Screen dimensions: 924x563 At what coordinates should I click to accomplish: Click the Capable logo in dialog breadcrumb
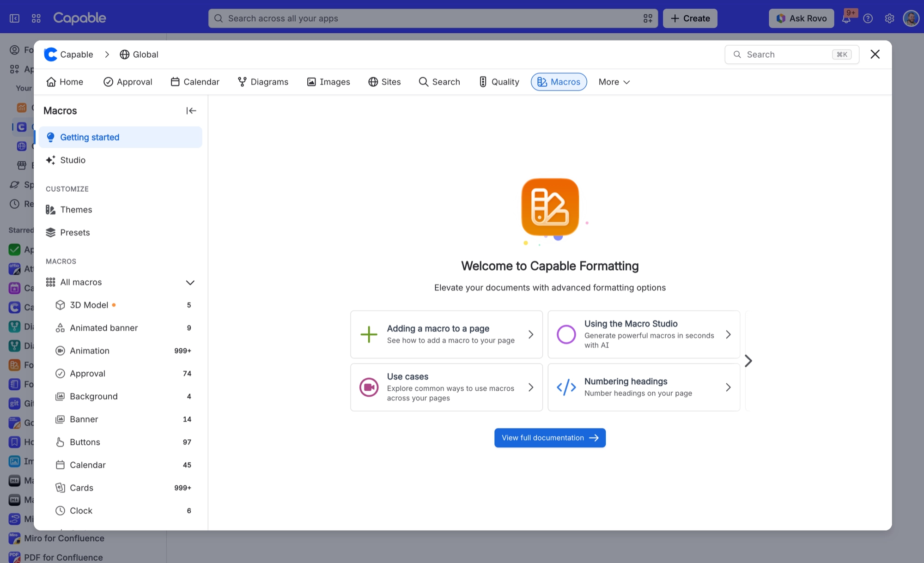[50, 54]
